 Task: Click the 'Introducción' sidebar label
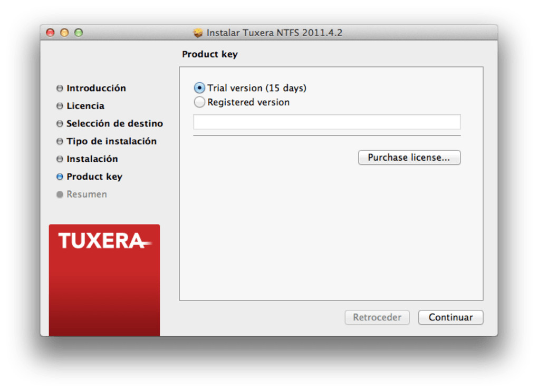coord(96,88)
